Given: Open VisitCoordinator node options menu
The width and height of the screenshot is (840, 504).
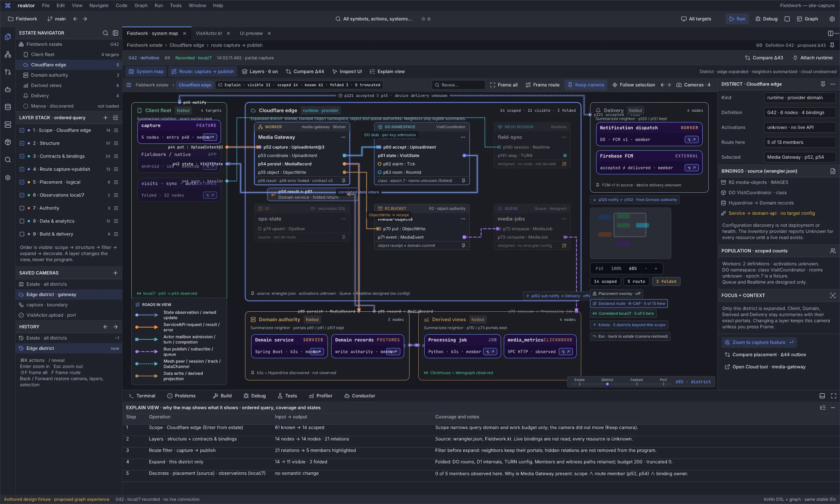Looking at the screenshot, I should click(x=463, y=137).
